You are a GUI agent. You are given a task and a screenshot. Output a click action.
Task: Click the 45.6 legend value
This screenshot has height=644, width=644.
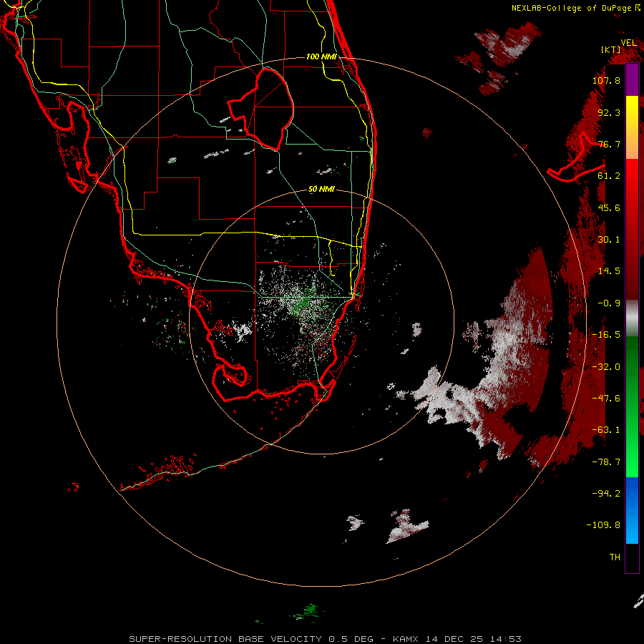coord(609,208)
